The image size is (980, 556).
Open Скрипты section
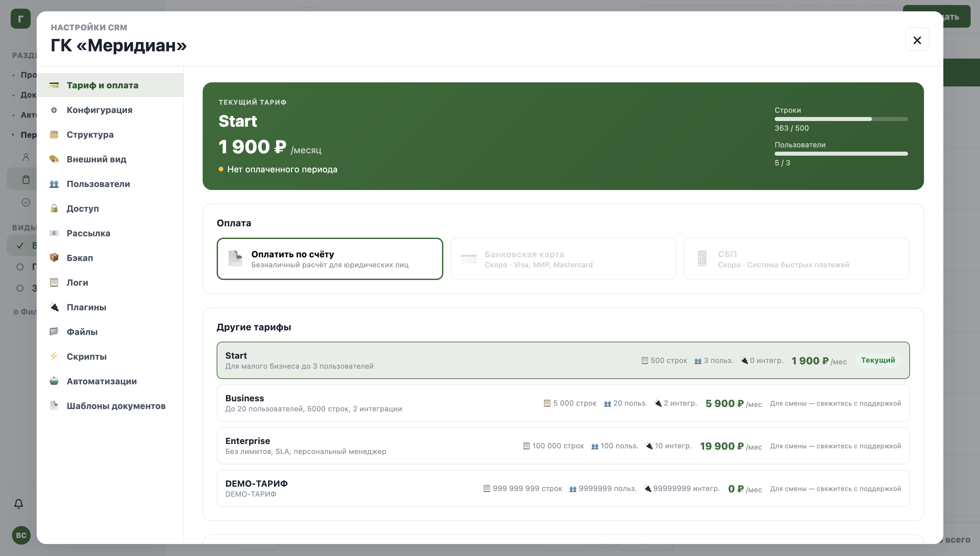pos(110,356)
